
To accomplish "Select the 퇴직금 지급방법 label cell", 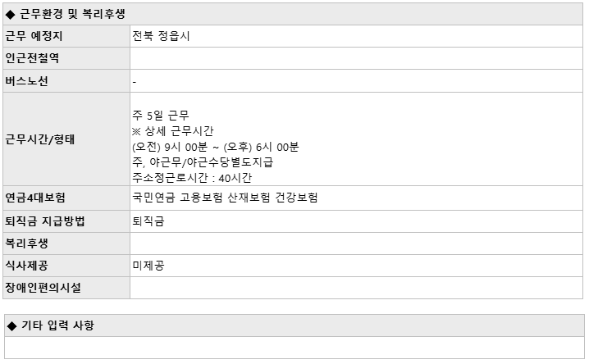I will point(66,221).
